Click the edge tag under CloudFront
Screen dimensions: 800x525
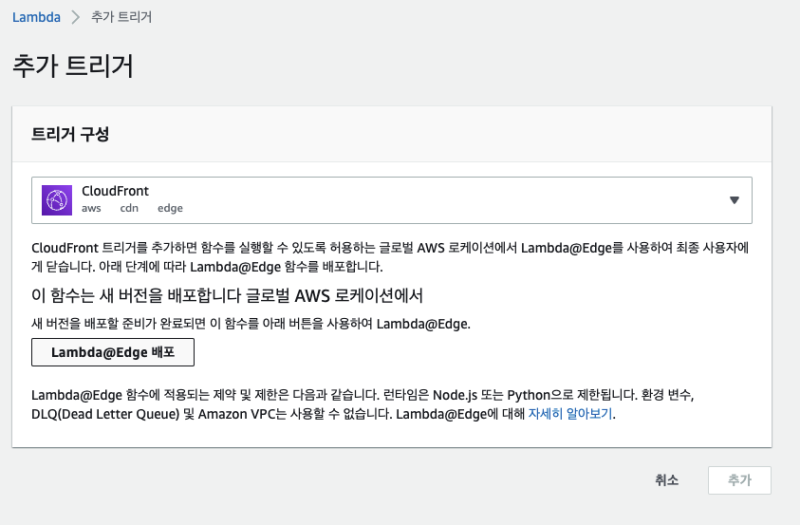[x=170, y=208]
